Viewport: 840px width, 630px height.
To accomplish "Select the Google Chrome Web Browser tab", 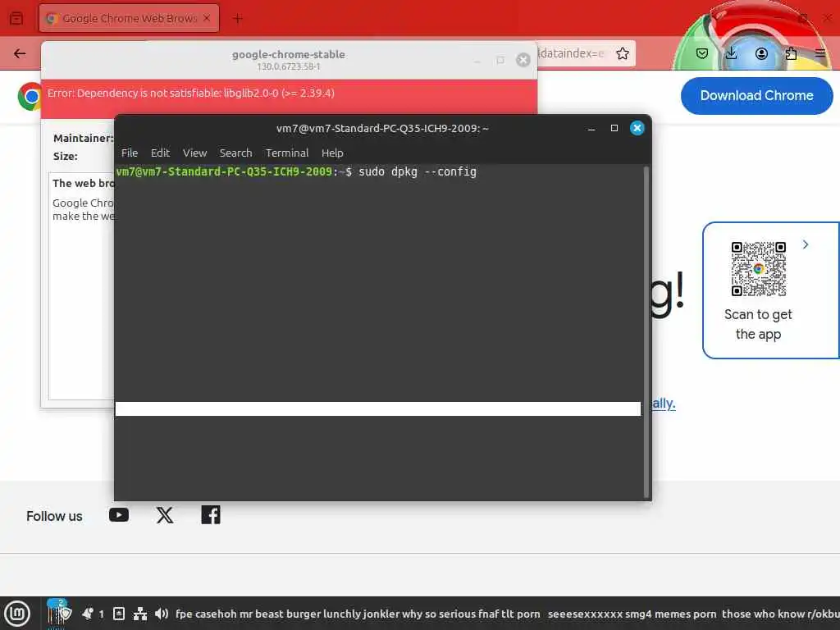I will tap(129, 18).
